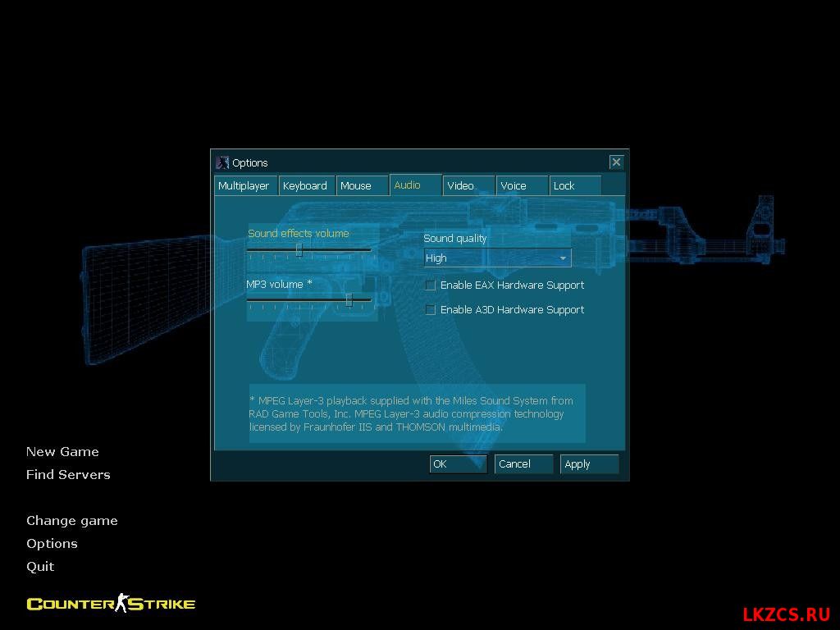Screen dimensions: 840x630
Task: Switch to the Keyboard tab
Action: click(307, 185)
